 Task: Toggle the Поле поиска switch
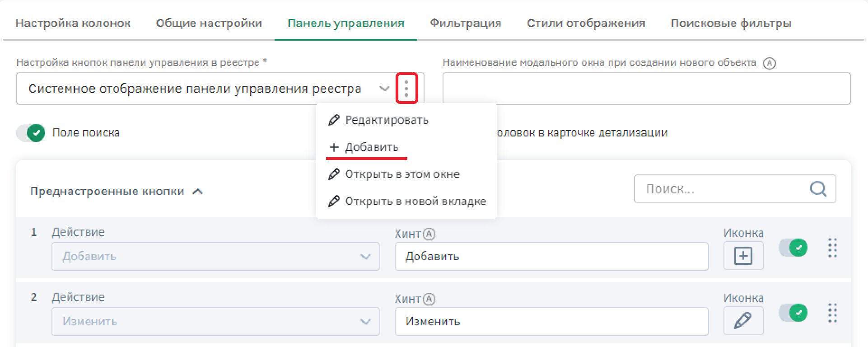(31, 133)
